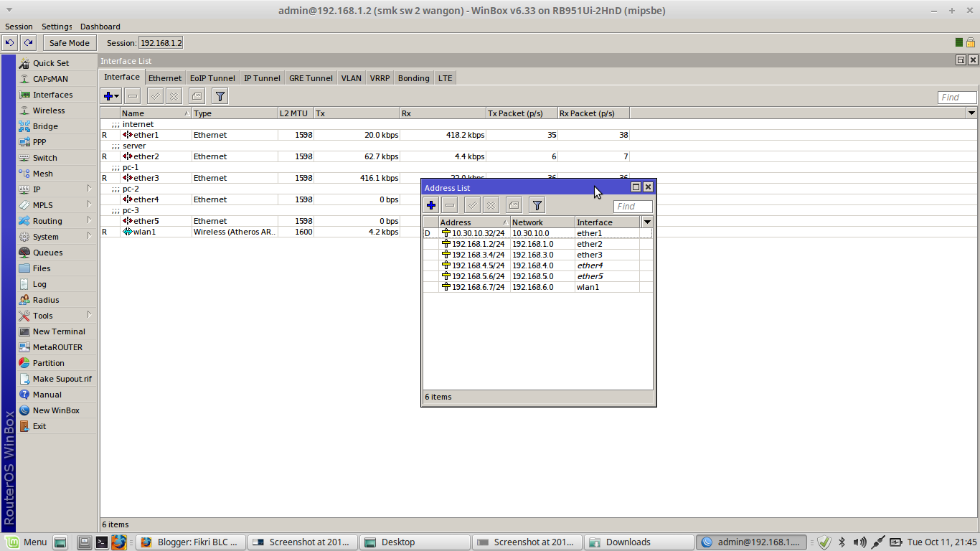Open Files in sidebar
Image resolution: width=980 pixels, height=551 pixels.
(x=57, y=268)
